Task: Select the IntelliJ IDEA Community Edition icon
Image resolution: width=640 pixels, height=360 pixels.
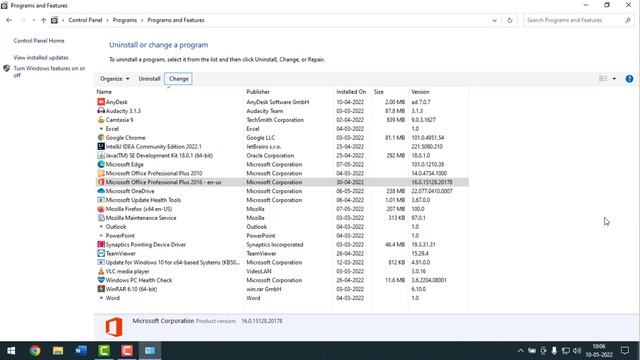Action: [101, 147]
